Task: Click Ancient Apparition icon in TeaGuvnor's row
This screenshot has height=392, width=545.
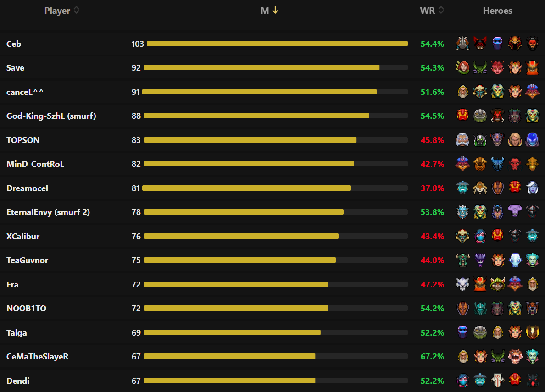Action: point(515,260)
